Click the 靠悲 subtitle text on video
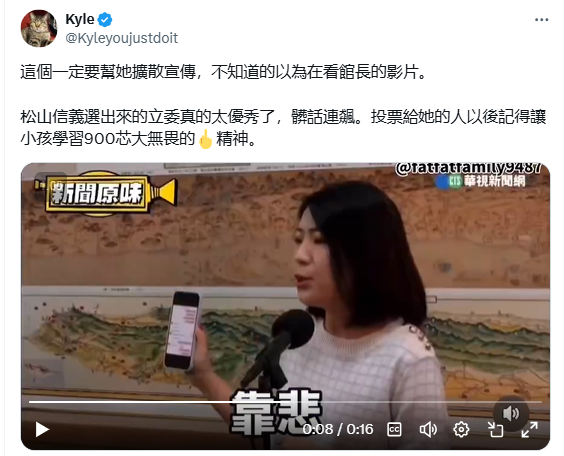Screen dimensions: 564x456 [276, 411]
